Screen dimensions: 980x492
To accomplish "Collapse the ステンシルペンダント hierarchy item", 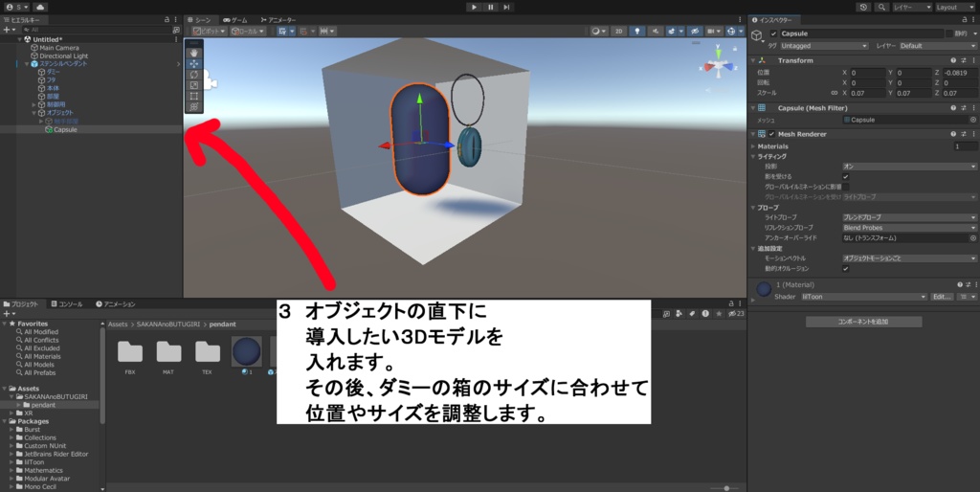I will [x=26, y=64].
